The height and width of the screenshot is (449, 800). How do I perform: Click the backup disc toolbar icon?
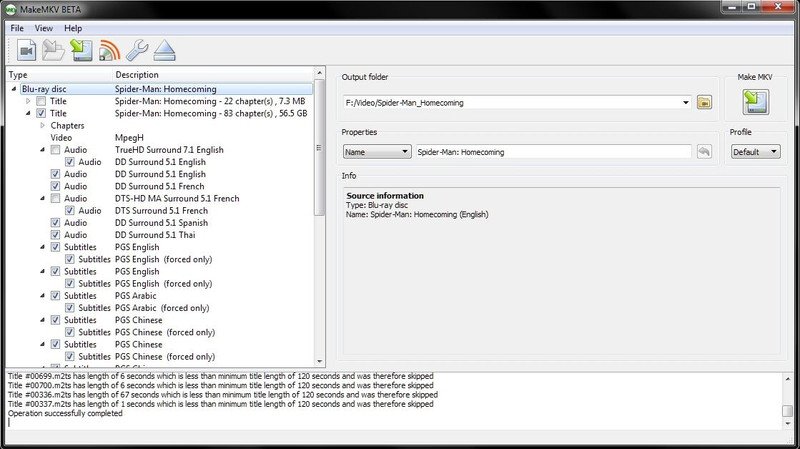pyautogui.click(x=81, y=51)
